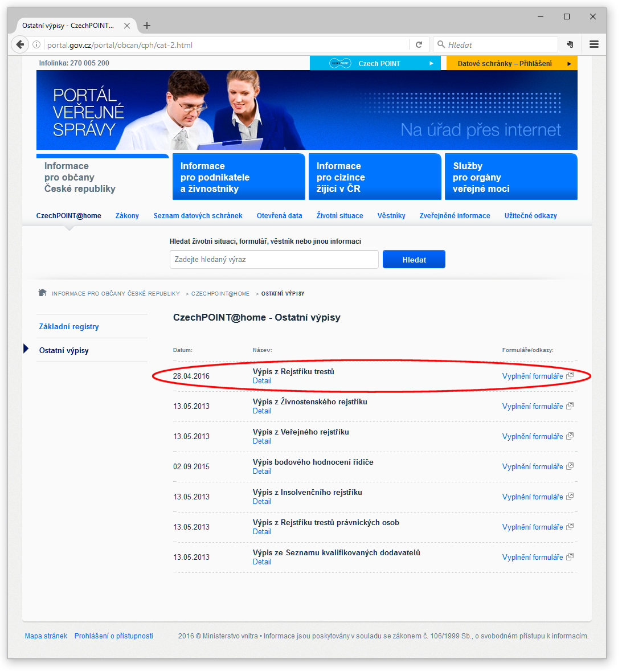
Task: Click the Portál veřejné správy banner image
Action: (x=307, y=110)
